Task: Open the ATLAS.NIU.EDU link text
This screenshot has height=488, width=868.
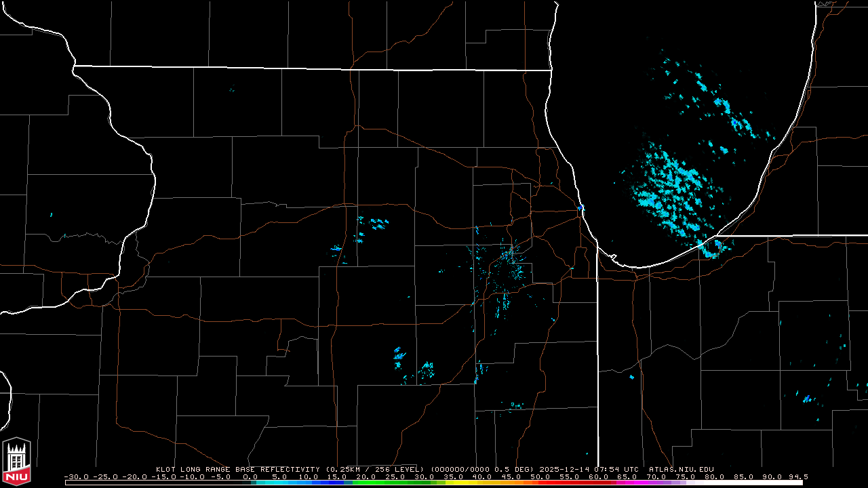Action: 681,469
